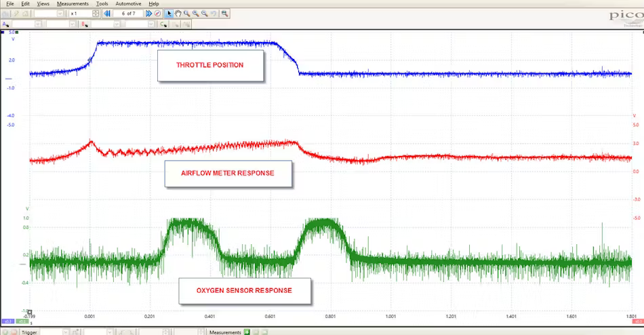The height and width of the screenshot is (335, 644).
Task: Click the zoom factor x1 spinner
Action: pos(96,14)
